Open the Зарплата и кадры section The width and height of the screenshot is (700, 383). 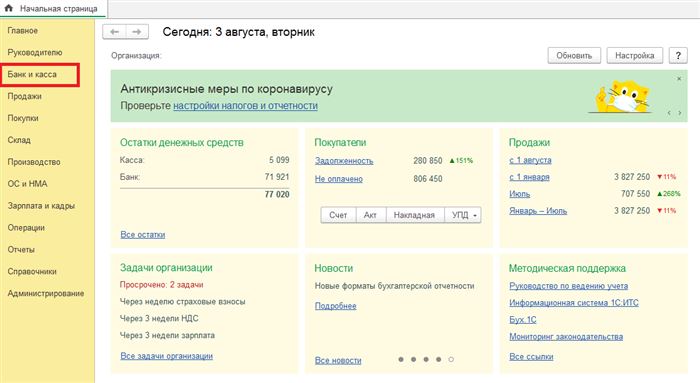tap(41, 206)
